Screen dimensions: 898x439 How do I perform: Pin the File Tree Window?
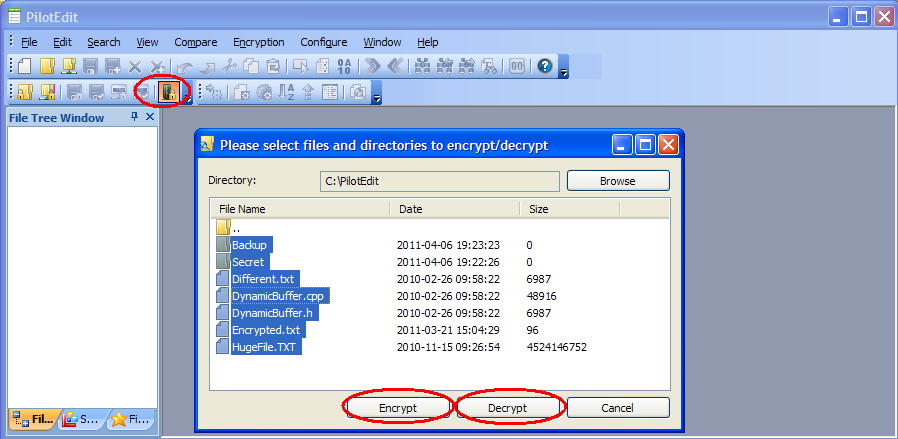coord(135,117)
